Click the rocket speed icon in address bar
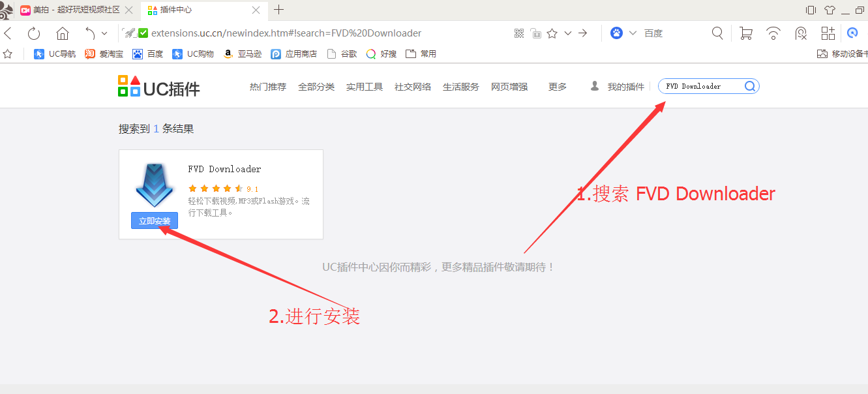Screen dimensions: 868x394 click(x=130, y=33)
